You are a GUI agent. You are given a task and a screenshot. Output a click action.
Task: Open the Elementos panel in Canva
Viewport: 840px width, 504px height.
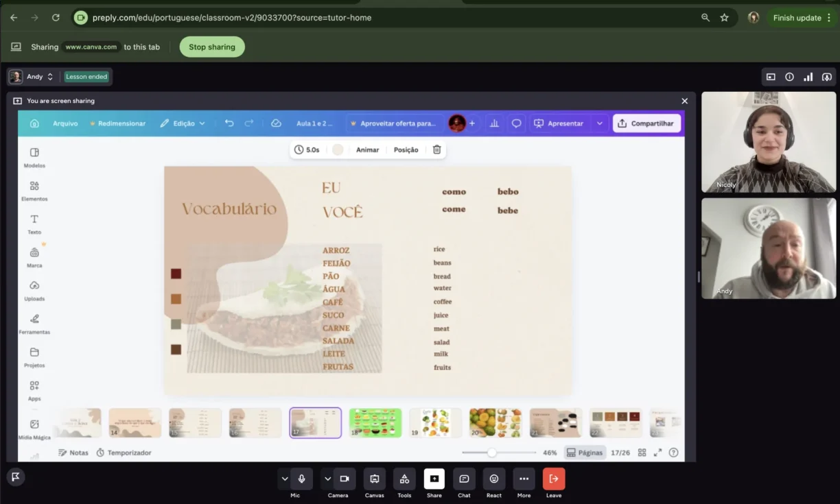click(x=34, y=190)
